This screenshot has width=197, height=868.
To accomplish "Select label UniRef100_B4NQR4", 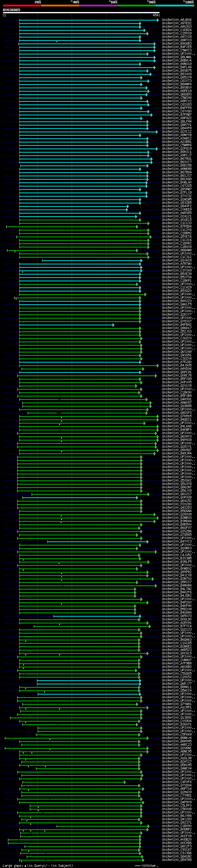I will coord(177,586).
